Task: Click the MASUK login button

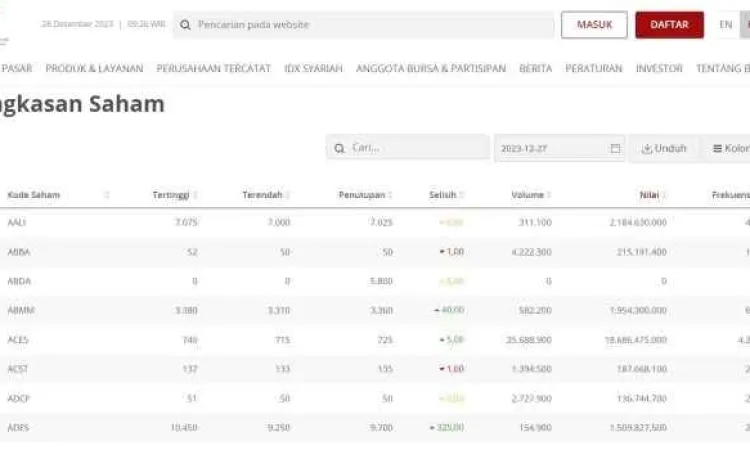Action: point(594,25)
